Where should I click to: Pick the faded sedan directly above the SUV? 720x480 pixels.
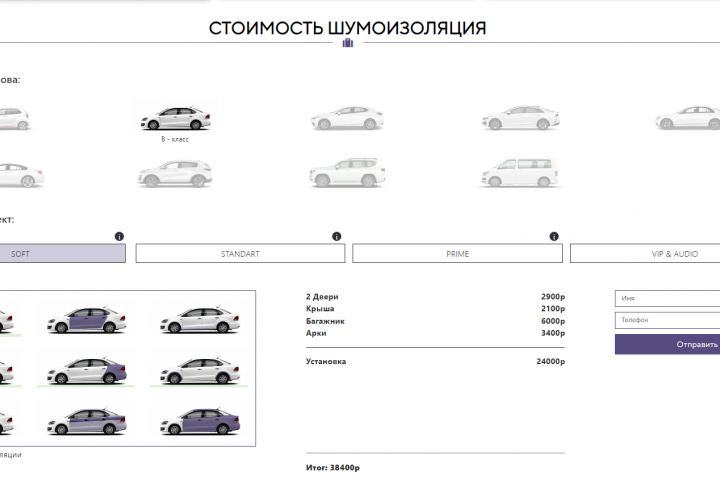[x=348, y=118]
